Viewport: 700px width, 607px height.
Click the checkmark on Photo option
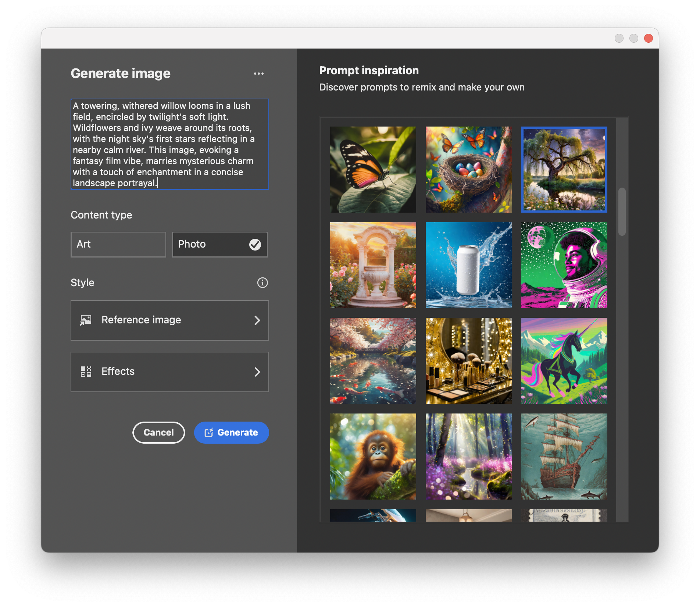click(x=255, y=244)
